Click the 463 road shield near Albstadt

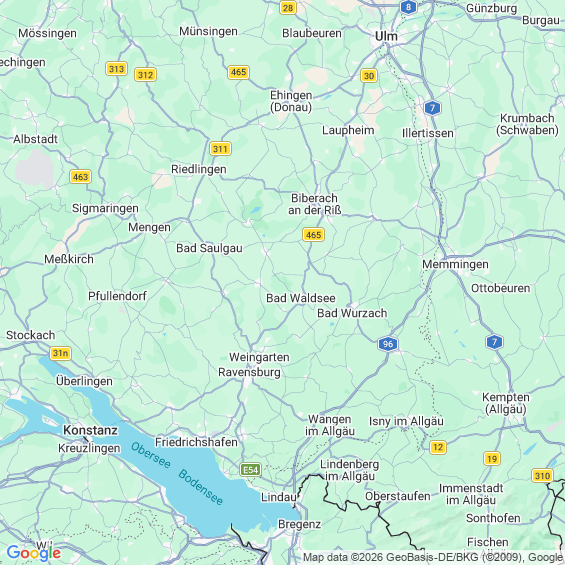(80, 177)
